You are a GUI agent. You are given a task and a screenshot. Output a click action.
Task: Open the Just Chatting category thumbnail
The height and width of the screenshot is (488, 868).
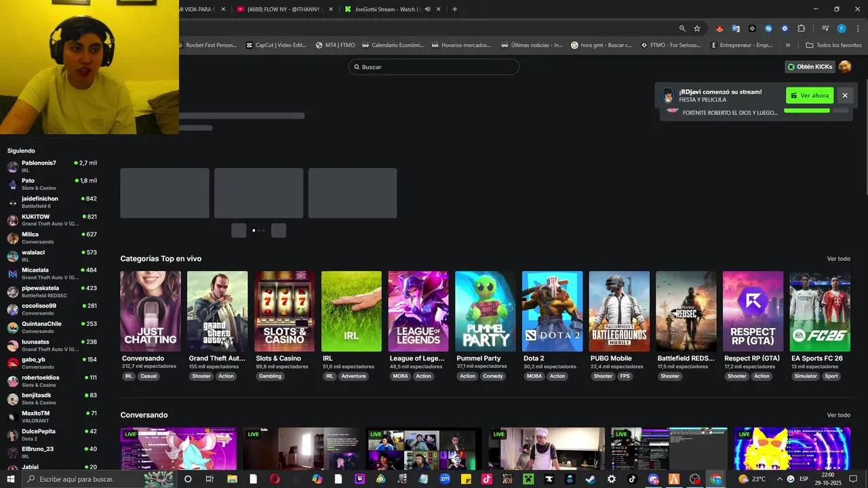tap(151, 311)
